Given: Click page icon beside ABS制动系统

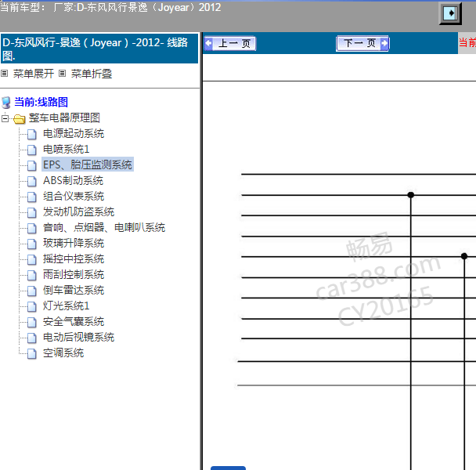Looking at the screenshot, I should 32,181.
